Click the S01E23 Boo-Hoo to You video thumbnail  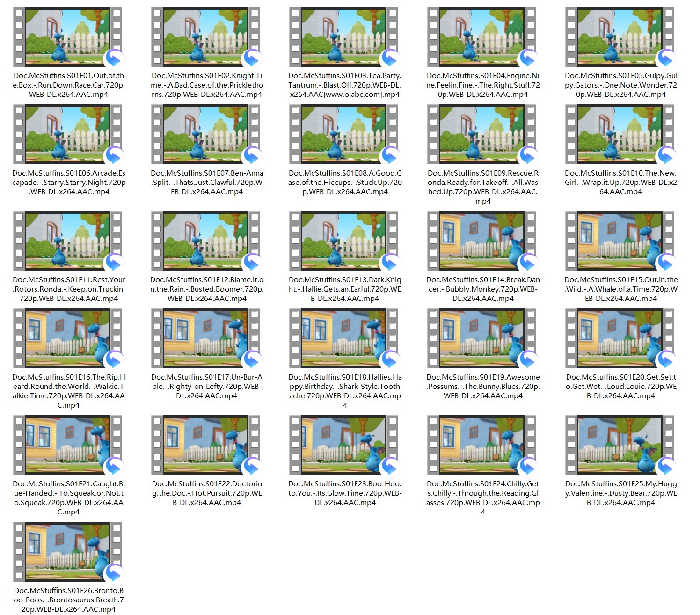pos(344,445)
